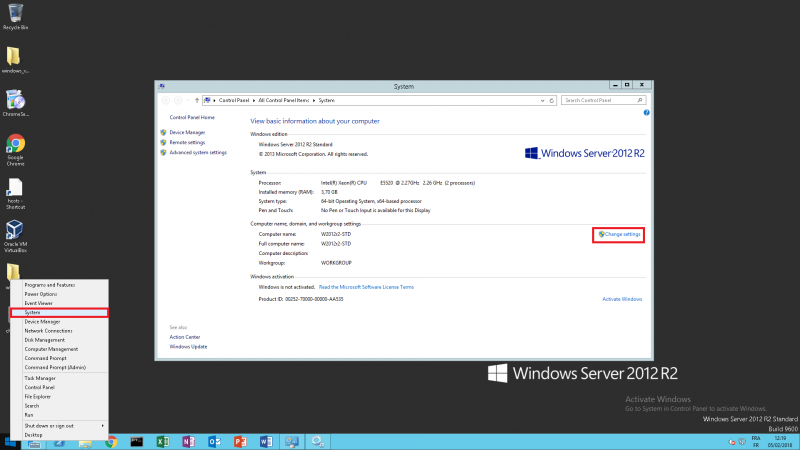The height and width of the screenshot is (450, 800).
Task: Open the Action Center link
Action: pos(185,337)
